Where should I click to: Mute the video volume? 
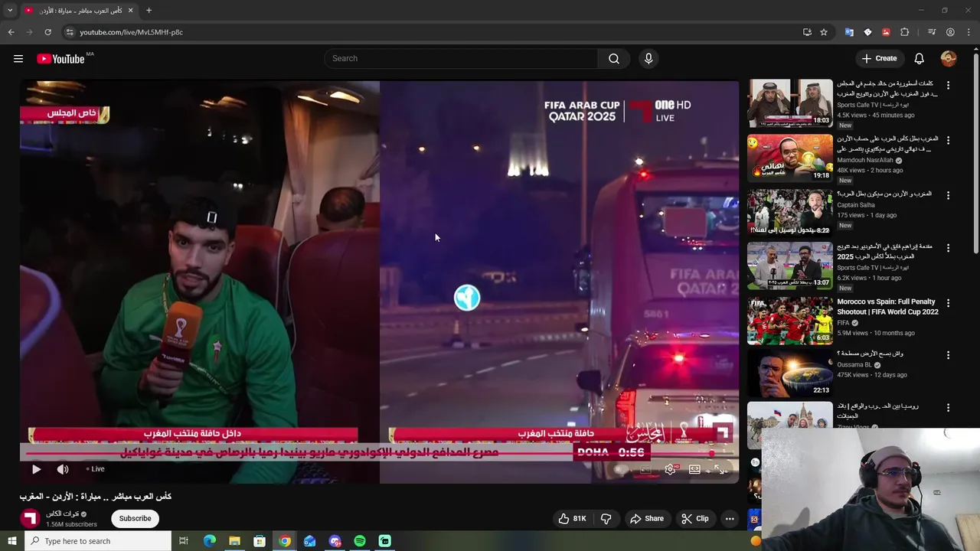pos(63,469)
